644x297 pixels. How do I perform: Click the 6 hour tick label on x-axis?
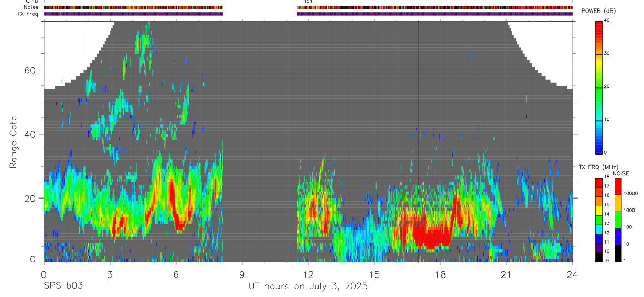[x=176, y=274]
